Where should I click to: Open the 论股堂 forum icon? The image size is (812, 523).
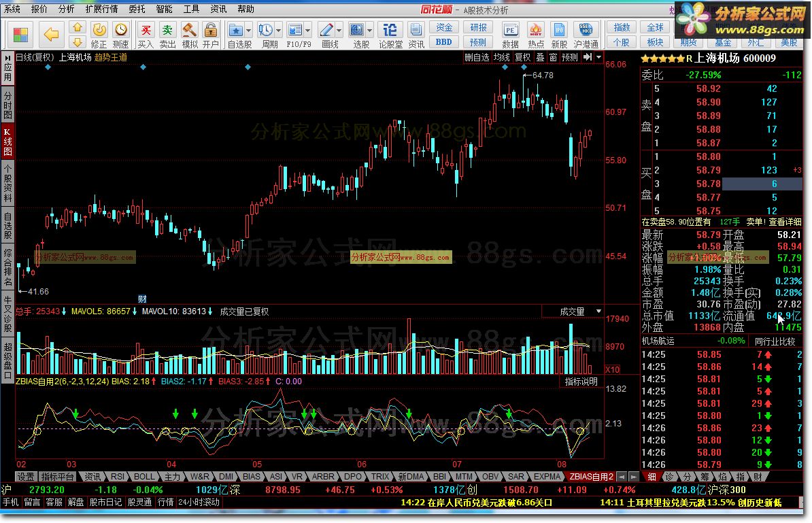click(x=390, y=35)
